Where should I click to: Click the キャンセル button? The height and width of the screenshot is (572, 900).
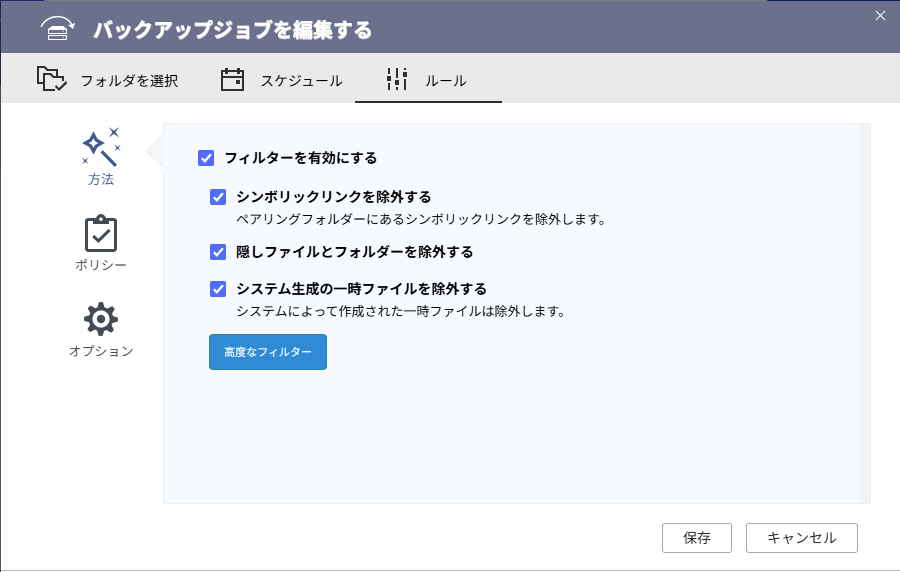(801, 538)
